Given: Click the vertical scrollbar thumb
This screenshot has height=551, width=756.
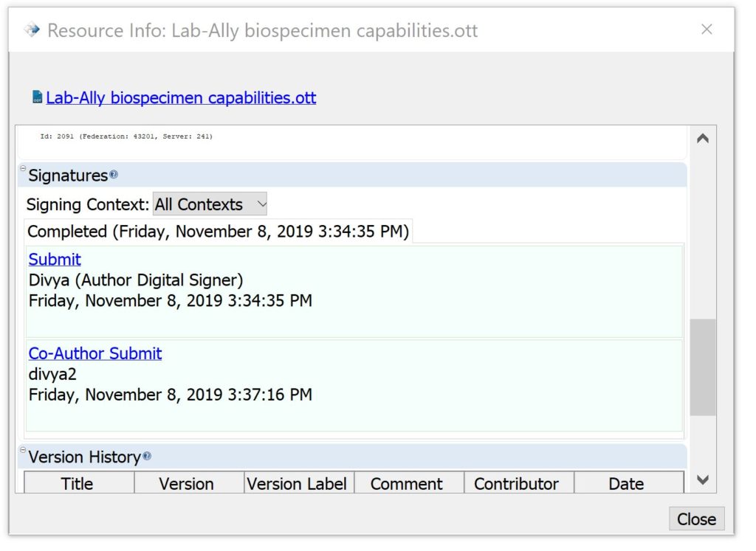Looking at the screenshot, I should click(703, 367).
